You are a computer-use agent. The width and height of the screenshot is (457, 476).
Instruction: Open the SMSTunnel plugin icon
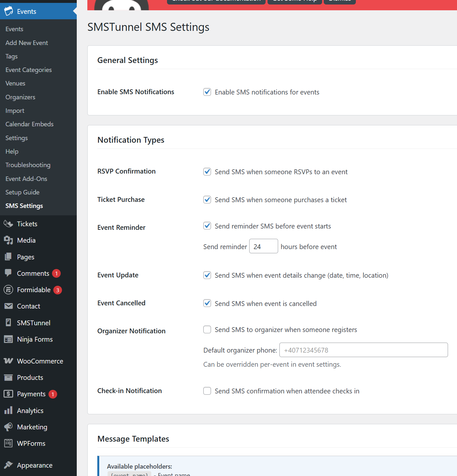coord(9,323)
